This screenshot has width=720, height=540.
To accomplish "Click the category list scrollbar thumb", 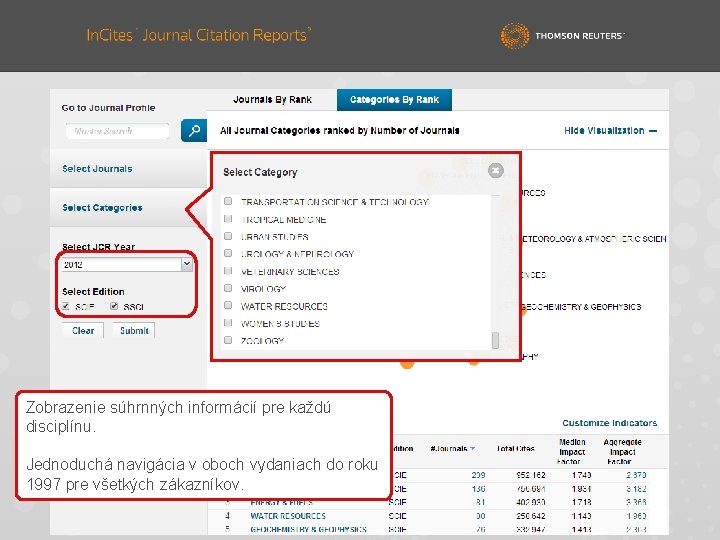I will tap(495, 341).
